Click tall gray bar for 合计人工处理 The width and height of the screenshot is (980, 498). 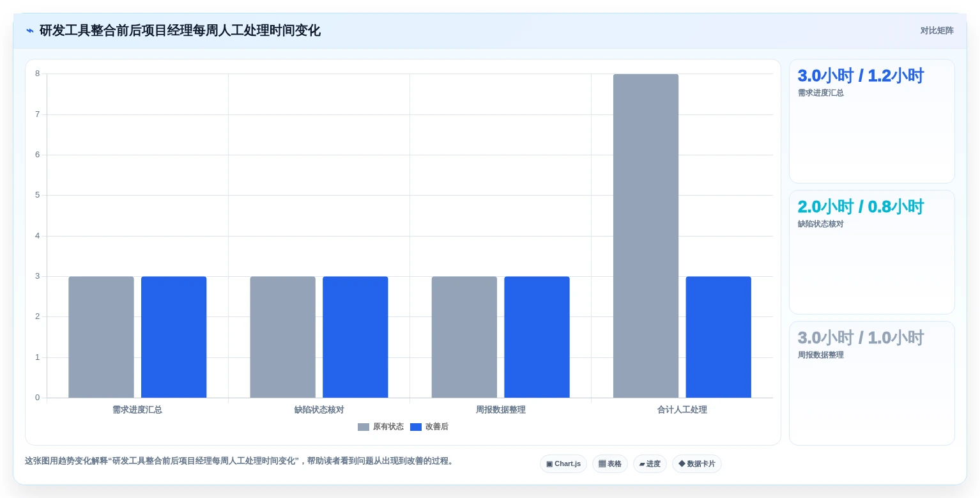(x=646, y=236)
